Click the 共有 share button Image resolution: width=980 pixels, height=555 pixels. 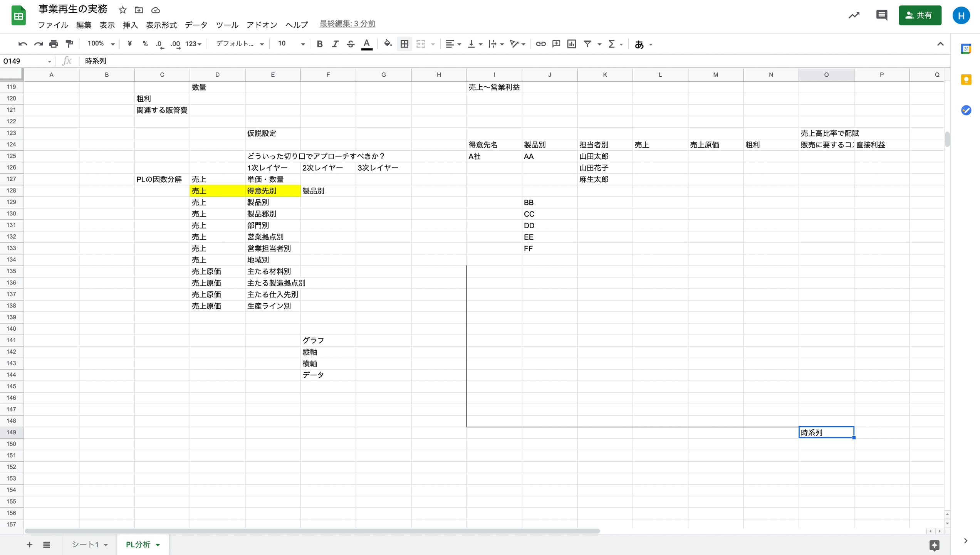920,15
